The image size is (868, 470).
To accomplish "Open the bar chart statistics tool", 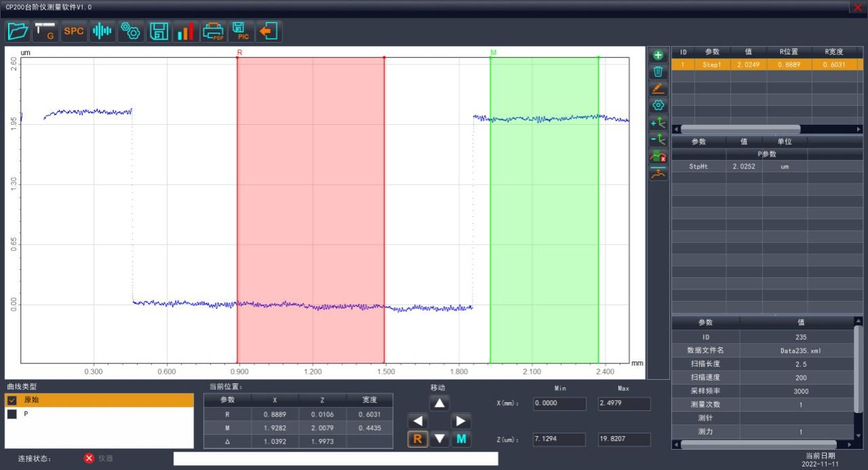I will pyautogui.click(x=185, y=31).
